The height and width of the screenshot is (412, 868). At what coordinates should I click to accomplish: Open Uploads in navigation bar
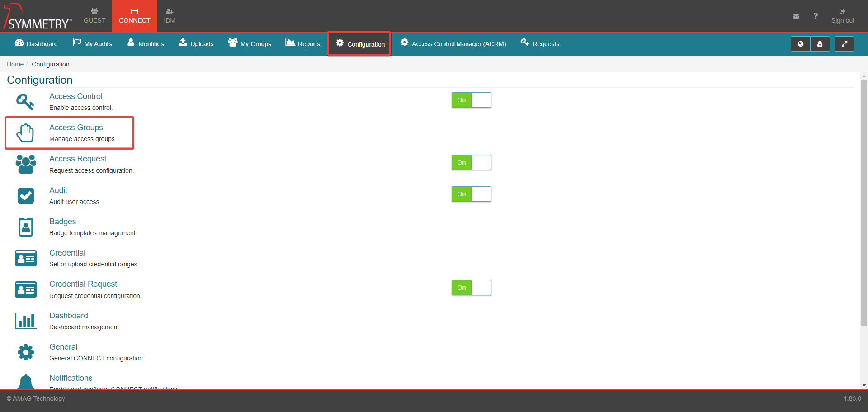[x=196, y=44]
